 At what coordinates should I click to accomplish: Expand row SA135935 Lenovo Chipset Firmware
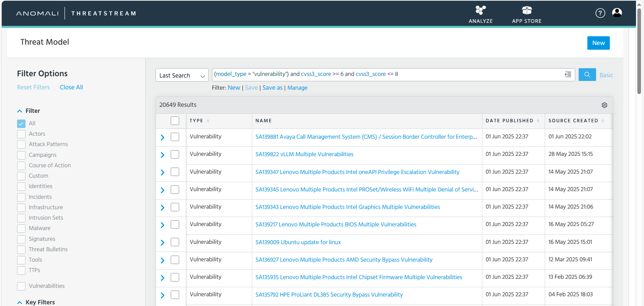pos(162,278)
